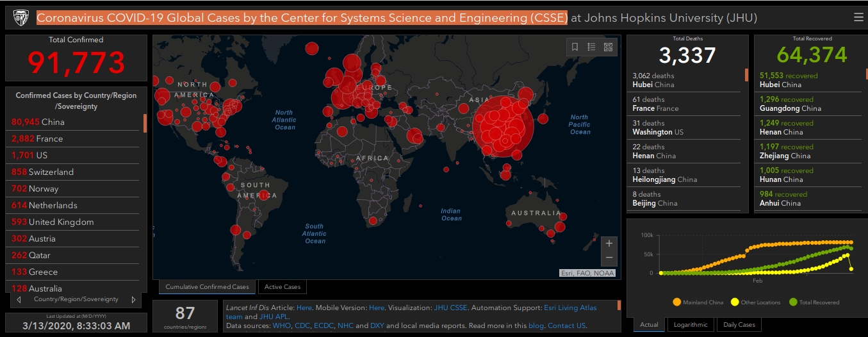This screenshot has height=337, width=868.
Task: Switch to the Active Cases map tab
Action: tap(283, 287)
